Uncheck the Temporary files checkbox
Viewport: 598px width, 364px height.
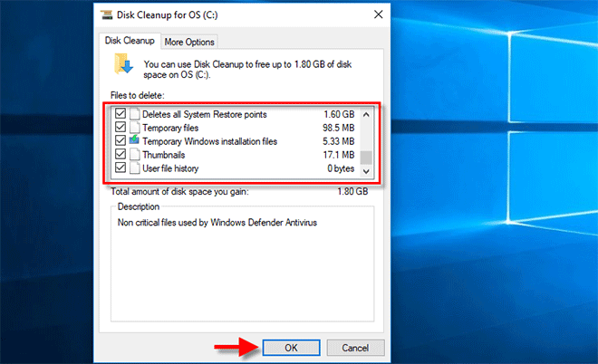tap(121, 127)
